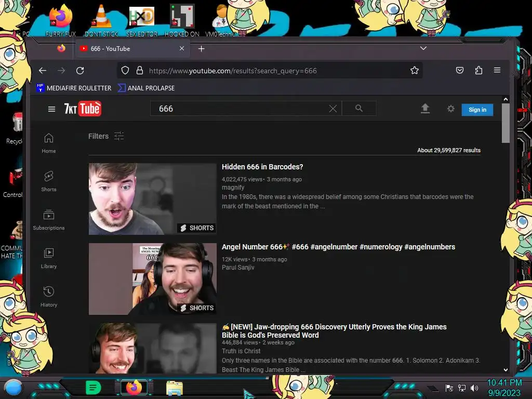Expand the list all tabs chevron

pos(423,48)
